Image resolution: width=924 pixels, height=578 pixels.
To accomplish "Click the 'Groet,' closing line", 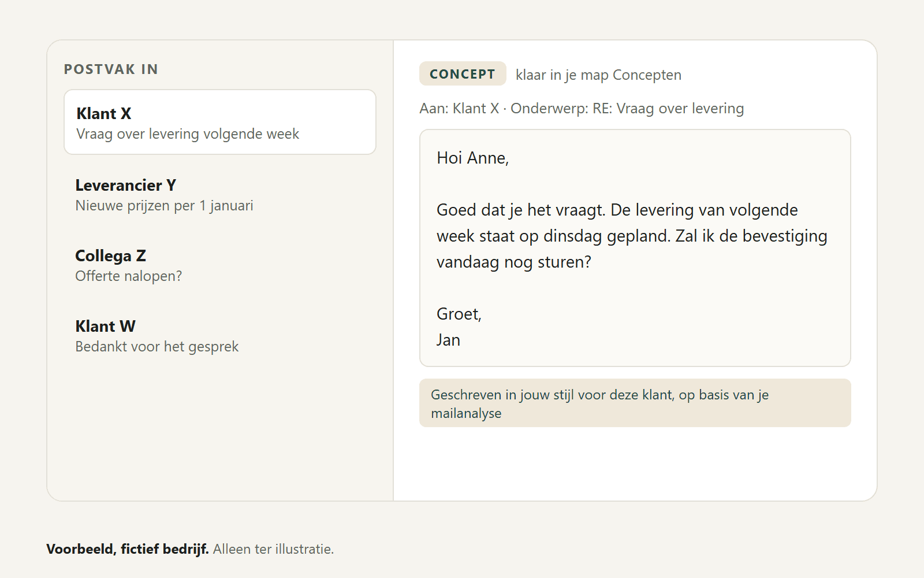I will coord(459,314).
